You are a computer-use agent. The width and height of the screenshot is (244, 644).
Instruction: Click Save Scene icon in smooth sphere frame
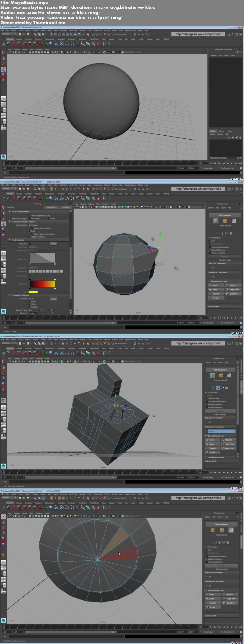pos(27,34)
